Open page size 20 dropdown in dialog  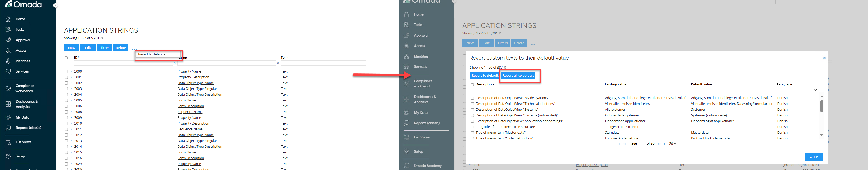[673, 144]
